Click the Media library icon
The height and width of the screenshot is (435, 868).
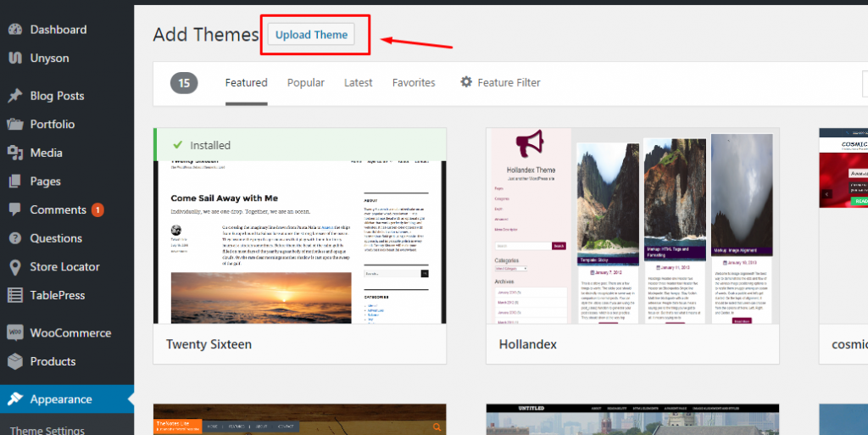pos(15,153)
